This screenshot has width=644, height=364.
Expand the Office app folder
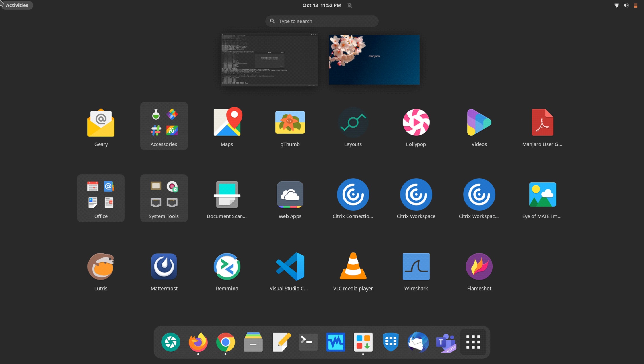[x=101, y=198]
